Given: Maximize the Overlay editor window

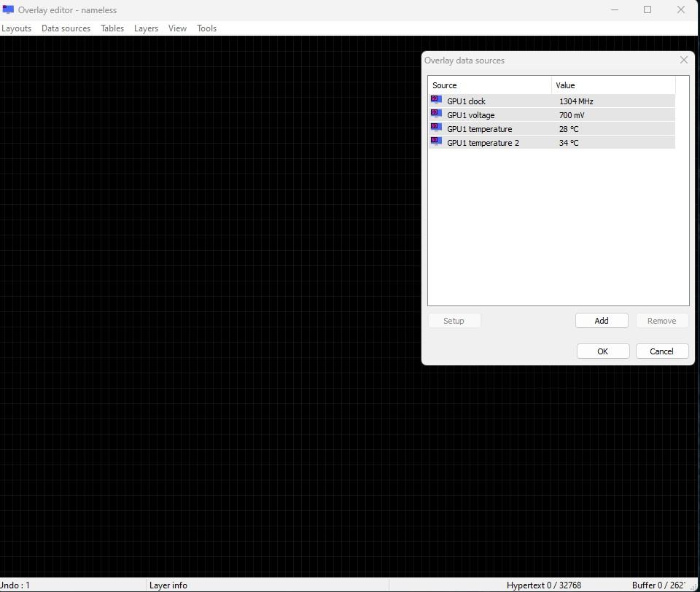Looking at the screenshot, I should click(647, 9).
